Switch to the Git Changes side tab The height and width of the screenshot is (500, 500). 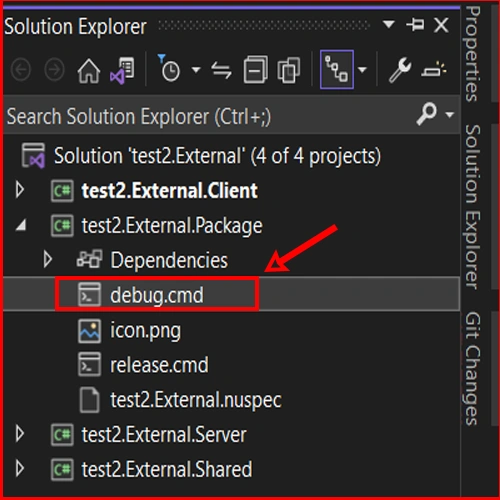pos(473,369)
